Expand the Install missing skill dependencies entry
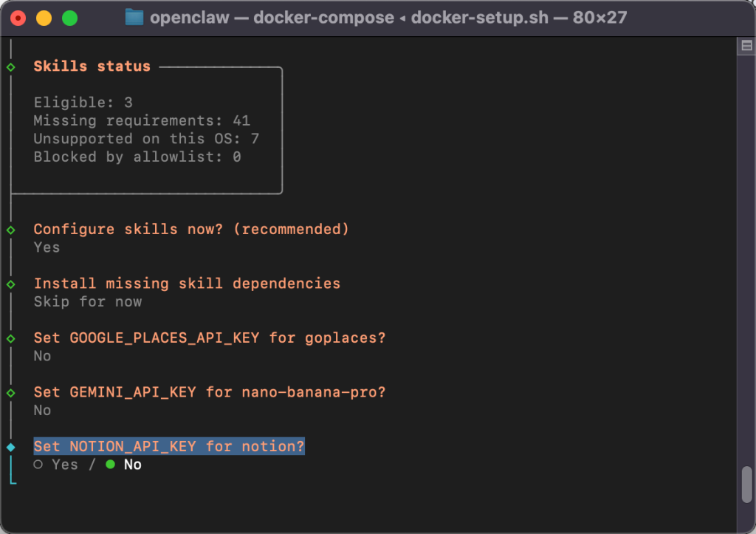756x534 pixels. click(187, 283)
